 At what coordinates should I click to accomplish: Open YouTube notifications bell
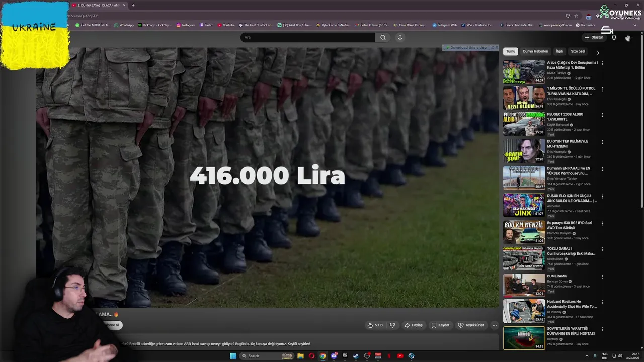pos(614,37)
